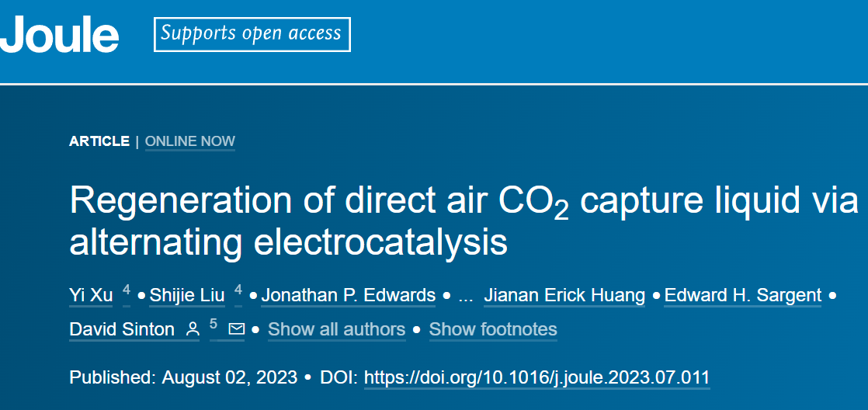
Task: Open the Supports open access badge
Action: 252,34
